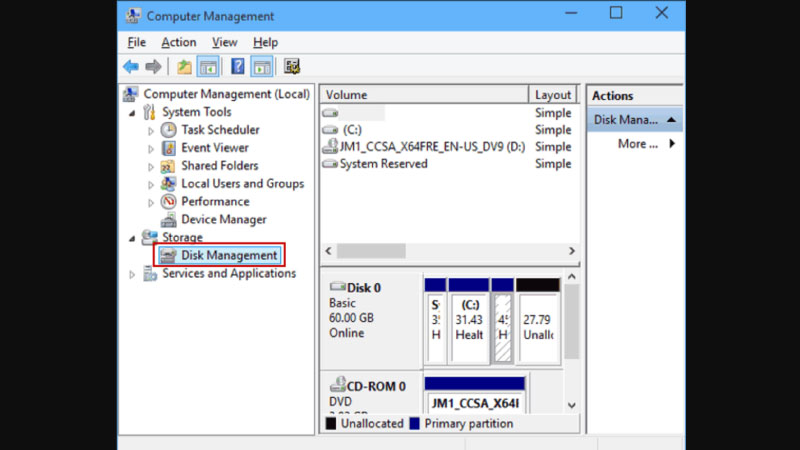Expand Services and Applications node arrow

pyautogui.click(x=132, y=274)
